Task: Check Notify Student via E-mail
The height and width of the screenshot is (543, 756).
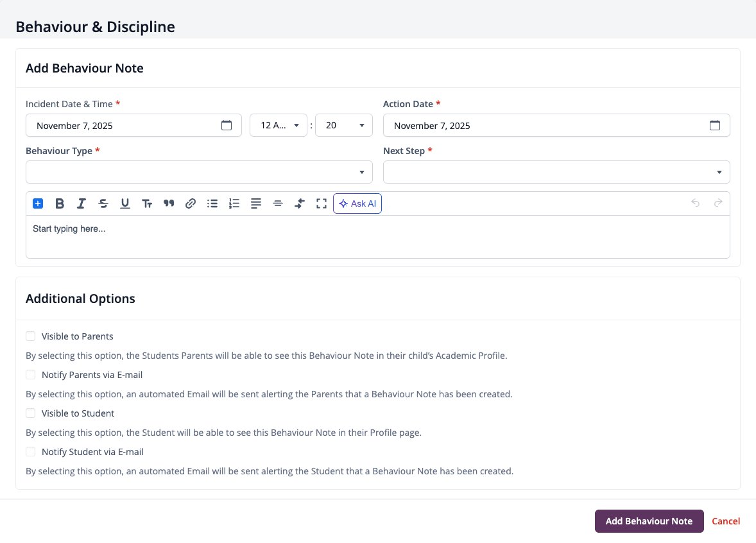Action: click(x=30, y=452)
